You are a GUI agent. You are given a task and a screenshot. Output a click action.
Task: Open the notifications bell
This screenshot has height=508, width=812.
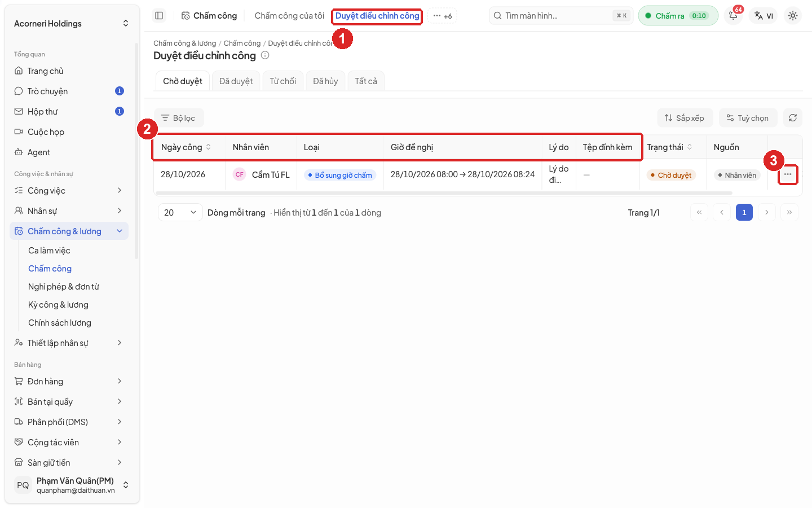coord(733,16)
